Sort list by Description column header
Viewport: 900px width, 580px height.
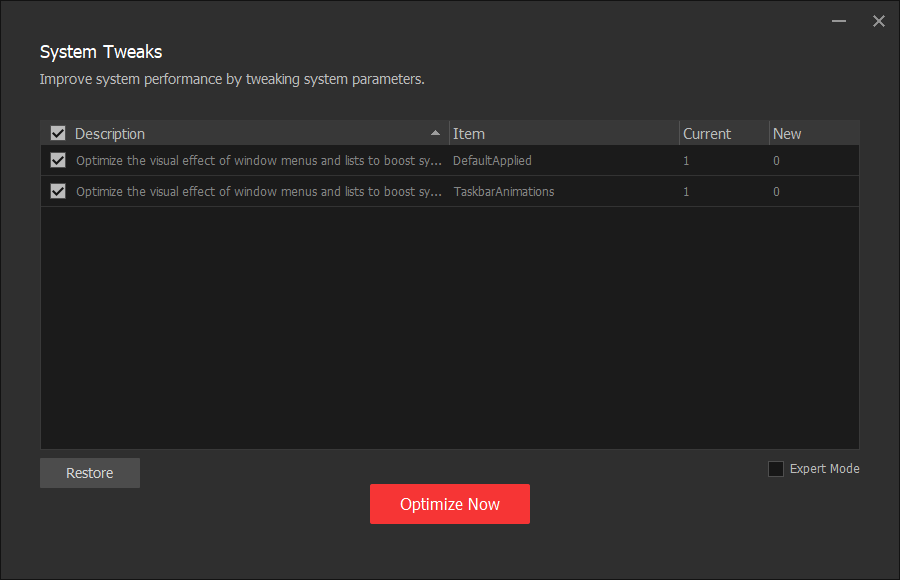click(110, 134)
